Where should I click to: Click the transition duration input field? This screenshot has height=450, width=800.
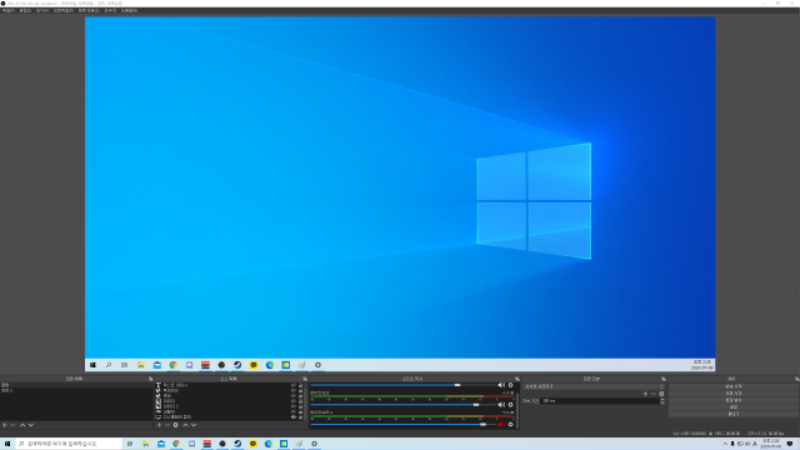point(599,401)
